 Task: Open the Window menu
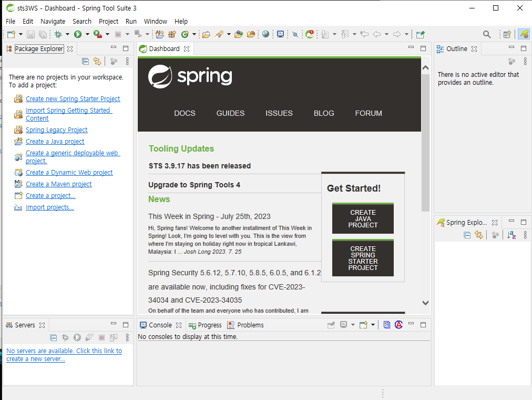(156, 22)
